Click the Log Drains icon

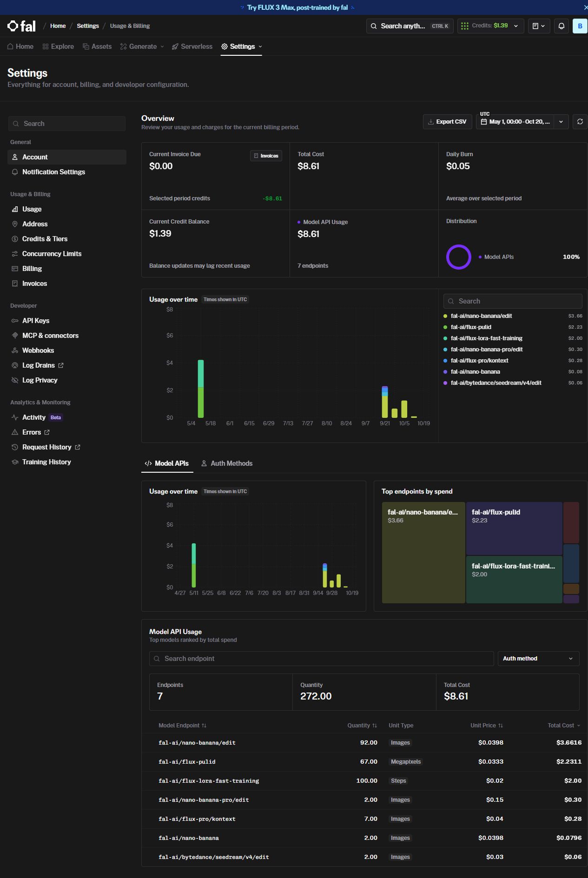[x=15, y=365]
